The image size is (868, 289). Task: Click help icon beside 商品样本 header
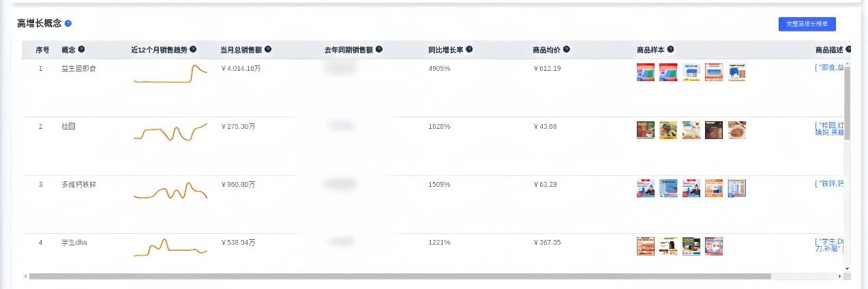pyautogui.click(x=670, y=49)
